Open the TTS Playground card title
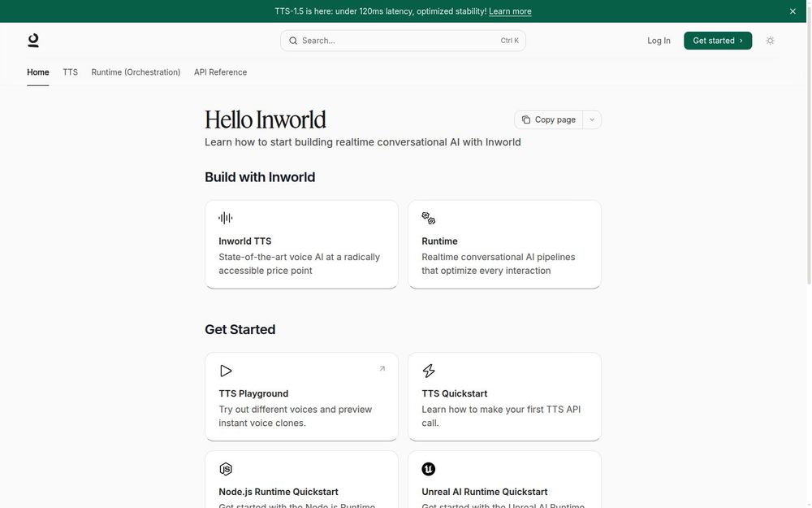The height and width of the screenshot is (508, 812). 253,393
